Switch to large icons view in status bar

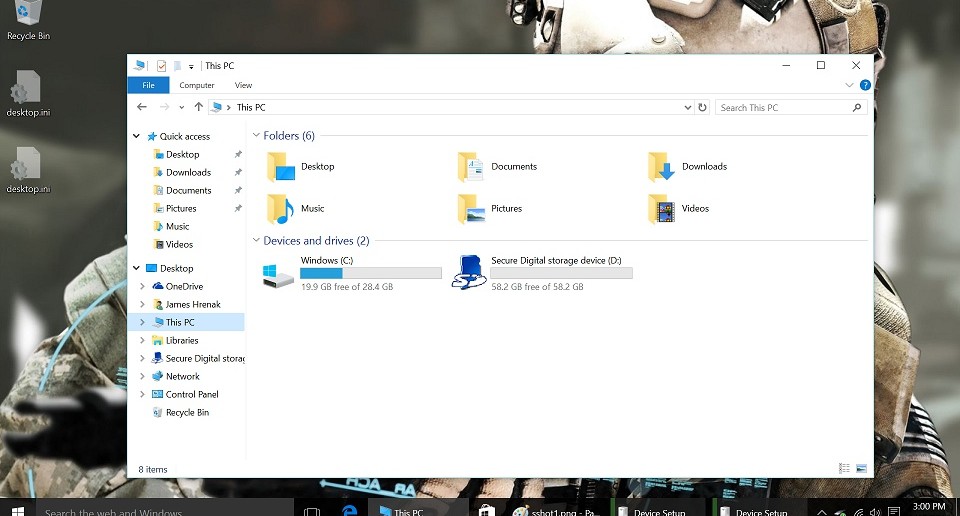coord(861,469)
